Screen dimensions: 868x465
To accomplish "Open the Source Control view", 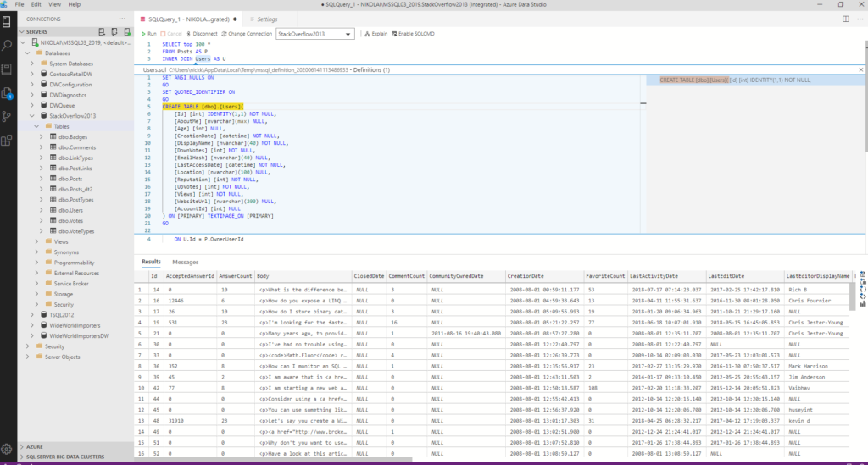I will click(7, 117).
